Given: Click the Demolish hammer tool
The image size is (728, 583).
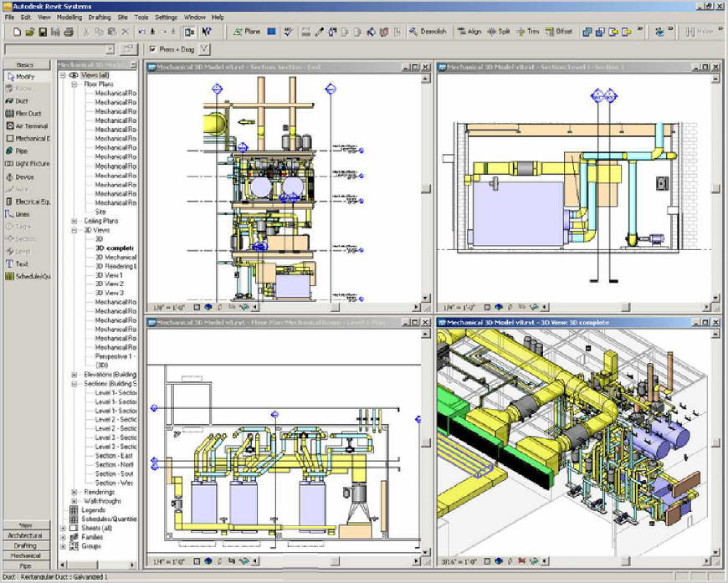Looking at the screenshot, I should click(428, 32).
